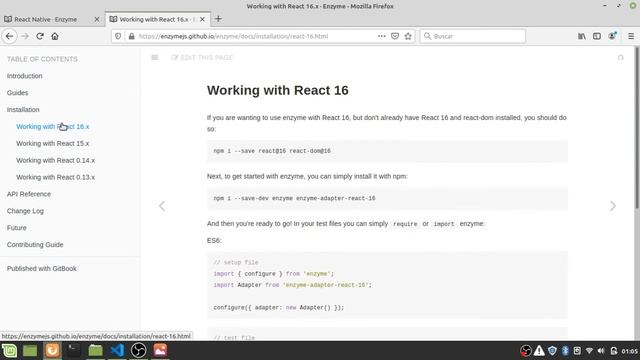The image size is (640, 360).
Task: Show tracking protection shield info
Action: 118,36
